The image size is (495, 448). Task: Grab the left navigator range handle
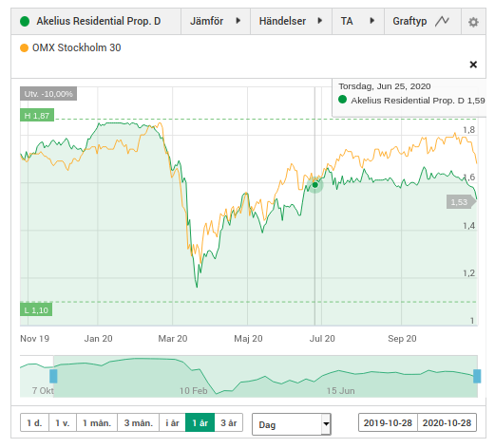pyautogui.click(x=53, y=376)
